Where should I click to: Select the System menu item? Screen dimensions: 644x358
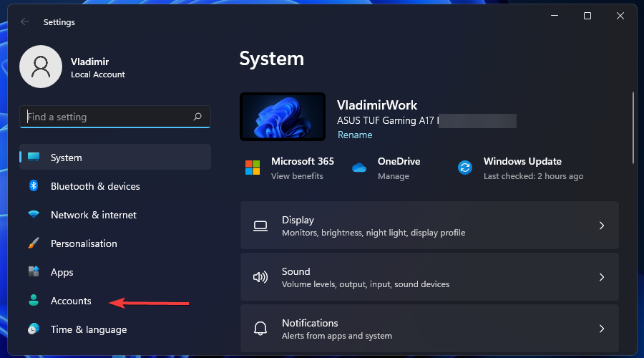(x=115, y=157)
